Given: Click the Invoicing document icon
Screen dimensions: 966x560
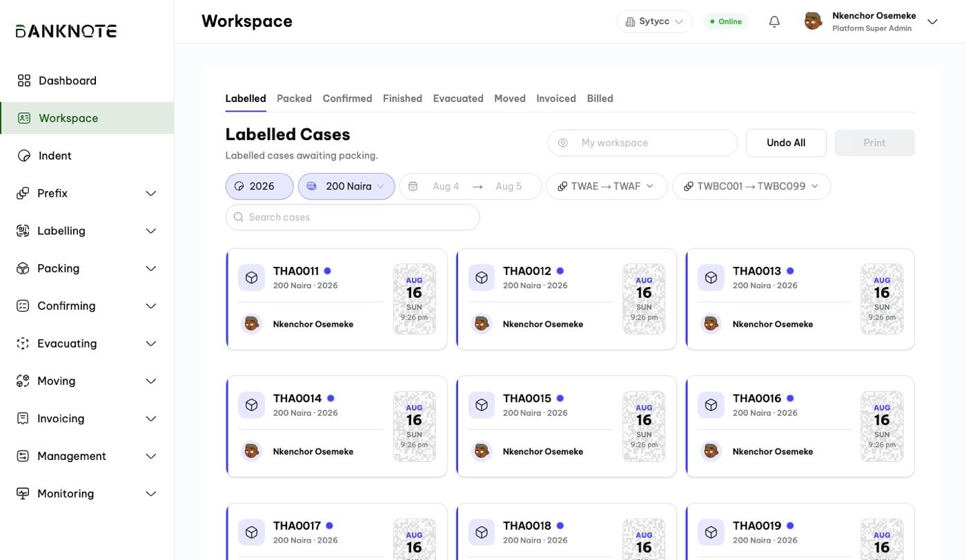Looking at the screenshot, I should point(23,419).
